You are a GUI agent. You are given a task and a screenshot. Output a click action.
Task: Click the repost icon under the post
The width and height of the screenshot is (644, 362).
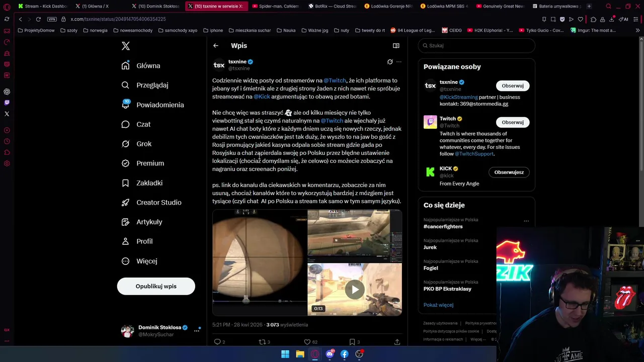pos(262,342)
